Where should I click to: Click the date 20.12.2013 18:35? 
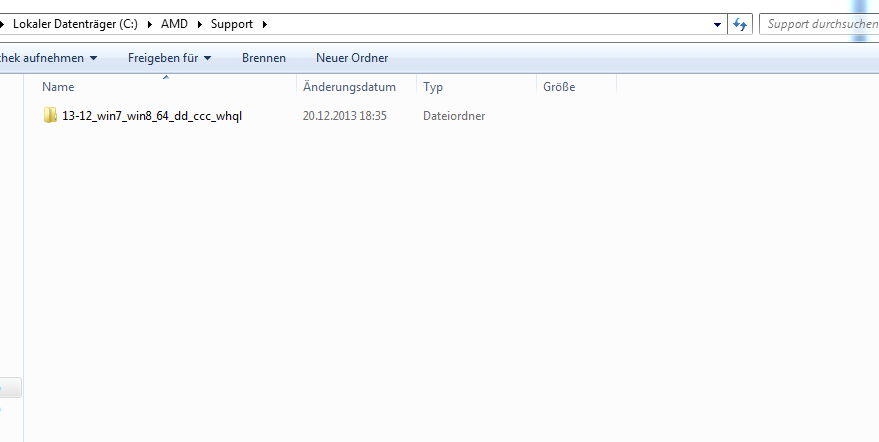click(x=345, y=116)
